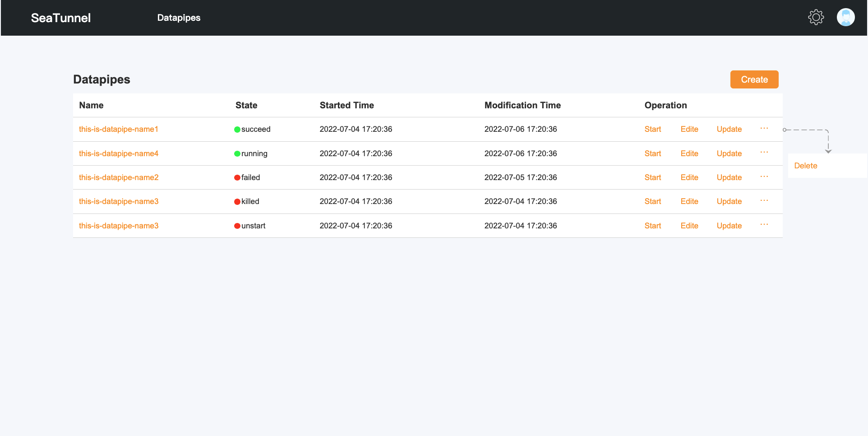Edit the killed datapipe this-is-datapipe-name3

689,201
